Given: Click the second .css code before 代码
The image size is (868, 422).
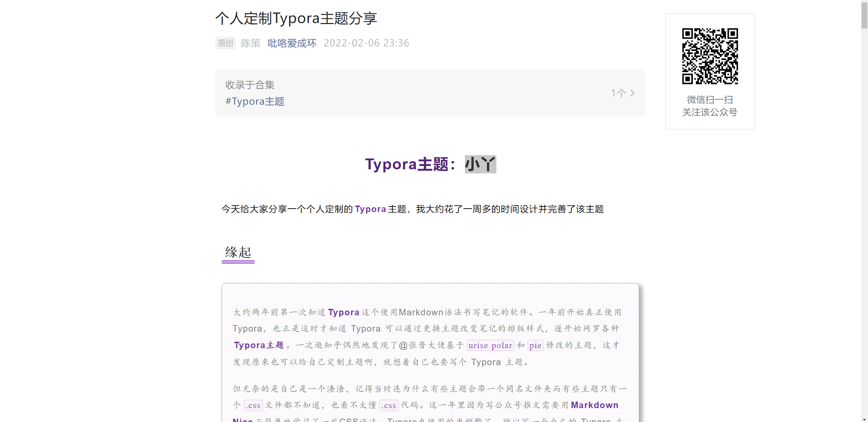Looking at the screenshot, I should pos(389,405).
